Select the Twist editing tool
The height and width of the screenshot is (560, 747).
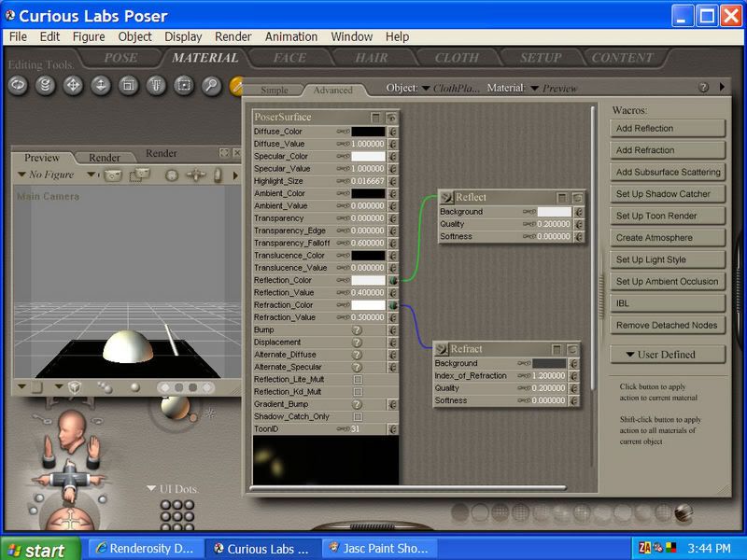(44, 86)
